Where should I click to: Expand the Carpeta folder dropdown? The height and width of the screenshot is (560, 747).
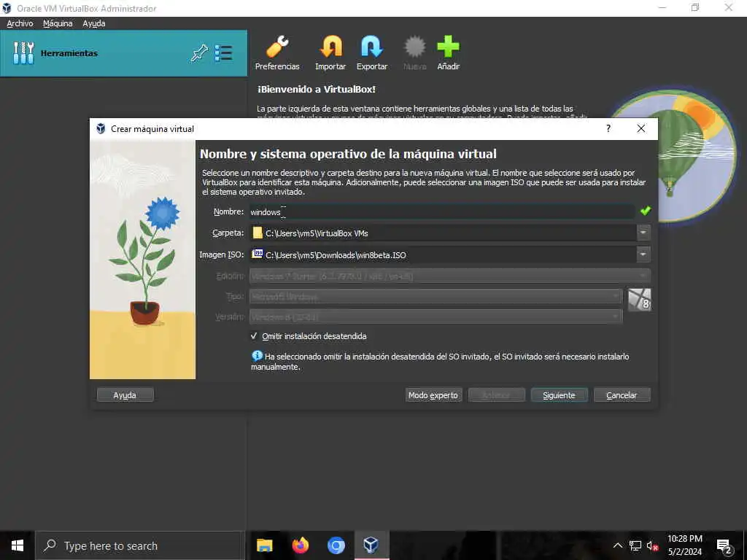(x=643, y=233)
